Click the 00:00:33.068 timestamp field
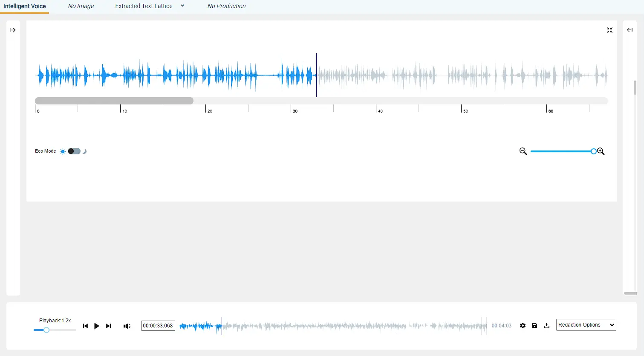This screenshot has height=356, width=644. [x=158, y=326]
